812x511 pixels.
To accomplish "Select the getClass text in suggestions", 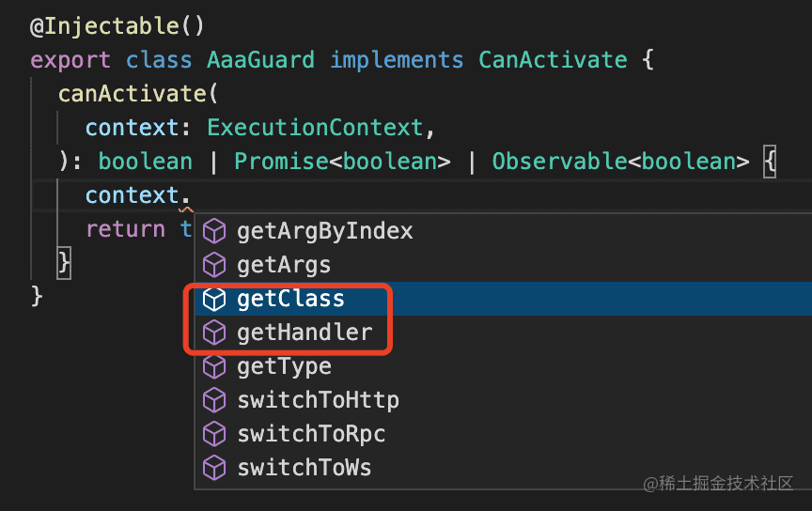I will (x=290, y=299).
